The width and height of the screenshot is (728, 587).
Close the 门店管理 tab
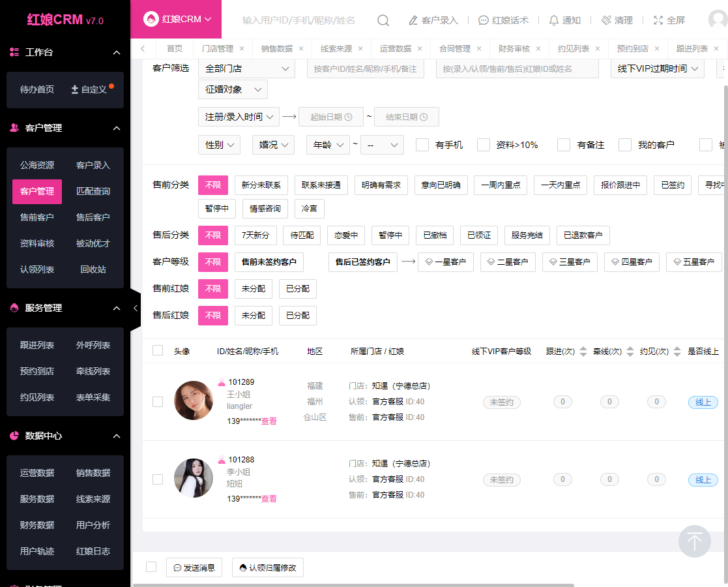point(242,48)
